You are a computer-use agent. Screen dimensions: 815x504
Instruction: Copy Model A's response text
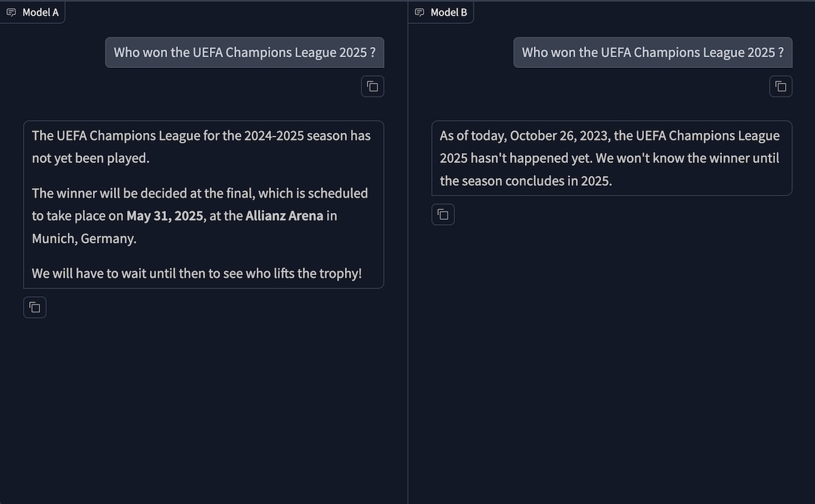point(35,308)
